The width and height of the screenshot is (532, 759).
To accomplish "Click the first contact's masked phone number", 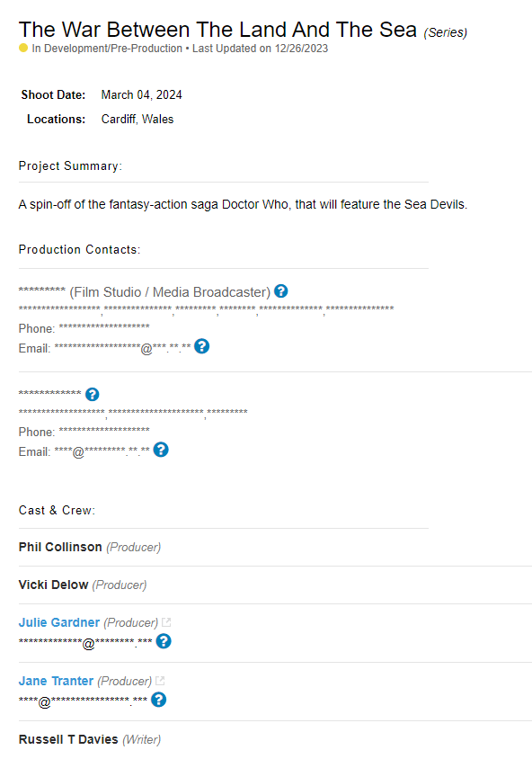I will click(x=104, y=326).
